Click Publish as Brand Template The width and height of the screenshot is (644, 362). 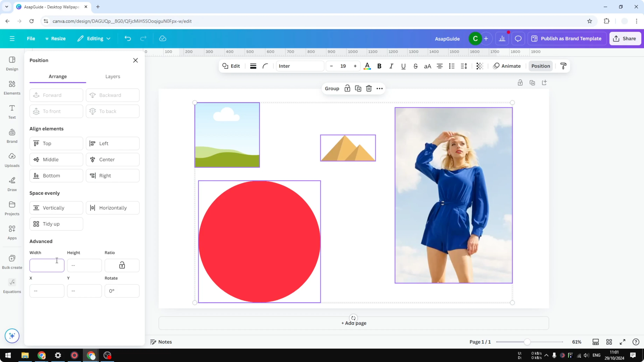click(x=567, y=38)
